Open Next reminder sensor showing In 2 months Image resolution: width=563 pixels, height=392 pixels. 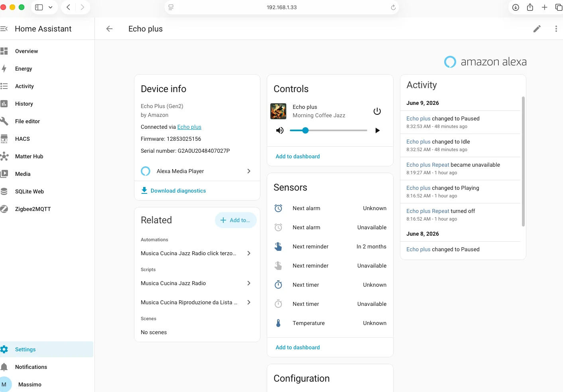pyautogui.click(x=330, y=246)
